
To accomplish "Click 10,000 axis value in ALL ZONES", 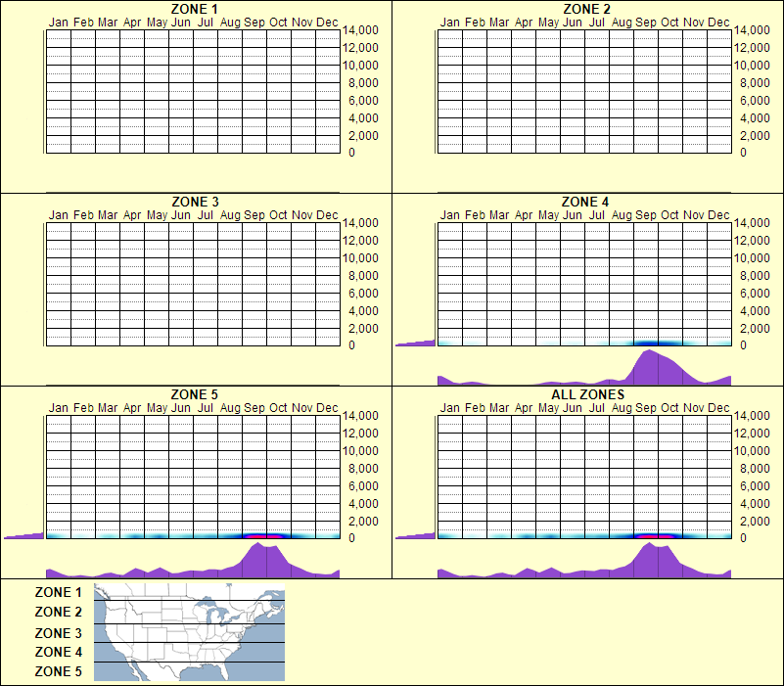I will click(x=752, y=451).
